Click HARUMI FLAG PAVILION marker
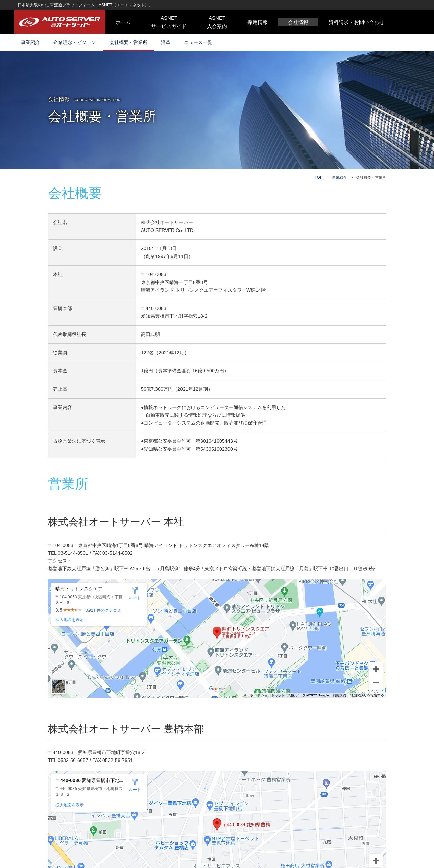 [x=293, y=626]
